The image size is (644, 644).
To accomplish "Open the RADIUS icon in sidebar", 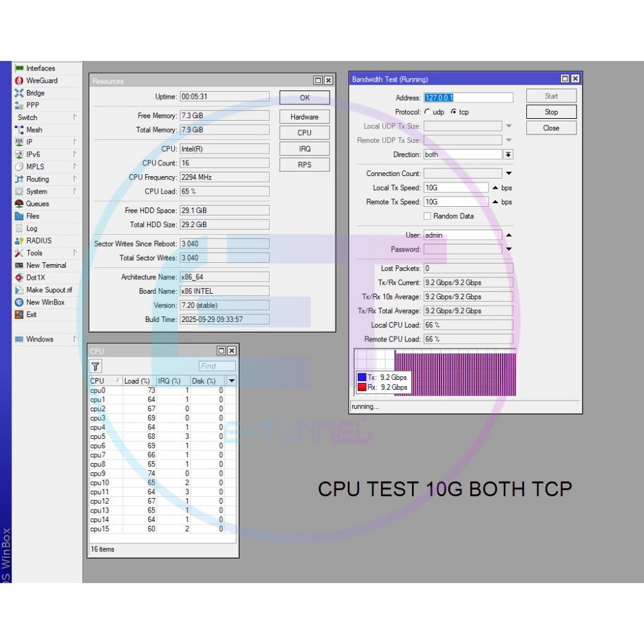I will pos(19,241).
